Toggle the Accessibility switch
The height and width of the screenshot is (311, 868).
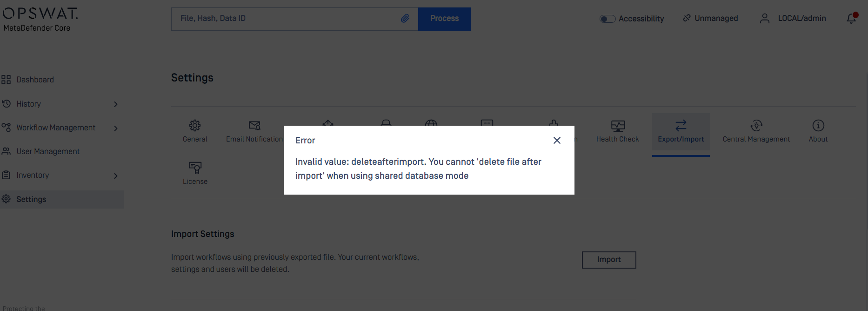click(x=608, y=19)
